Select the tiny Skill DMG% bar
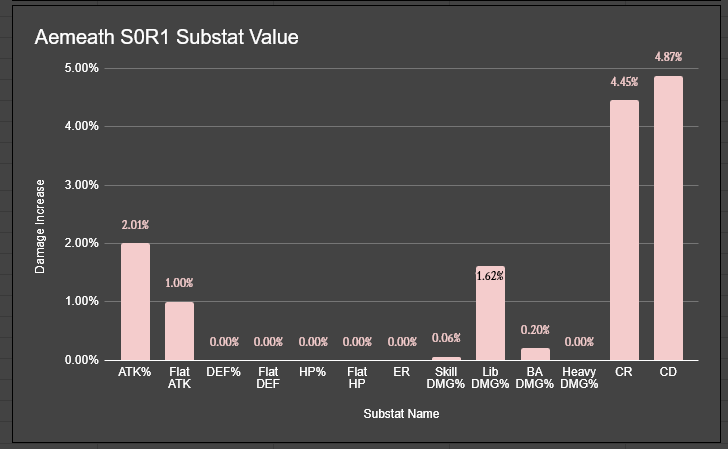Viewport: 728px width, 449px height. coord(446,358)
